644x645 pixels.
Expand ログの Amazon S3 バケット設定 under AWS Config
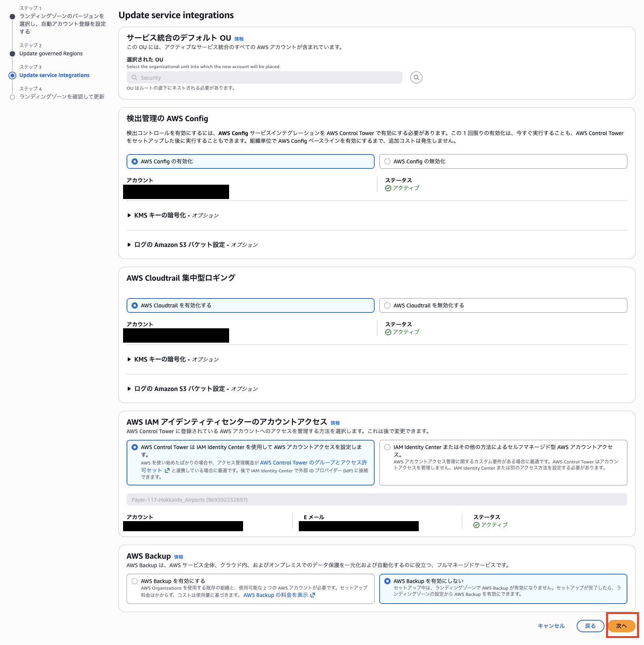pos(192,245)
